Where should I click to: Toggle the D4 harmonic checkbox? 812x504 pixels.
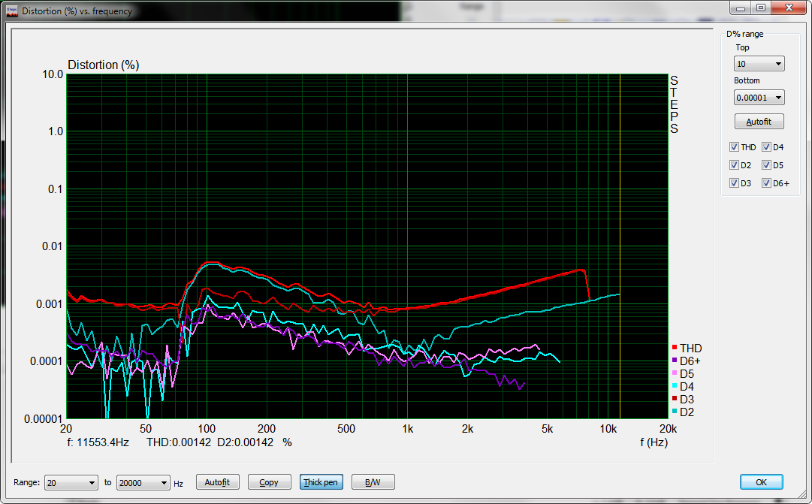pos(766,147)
